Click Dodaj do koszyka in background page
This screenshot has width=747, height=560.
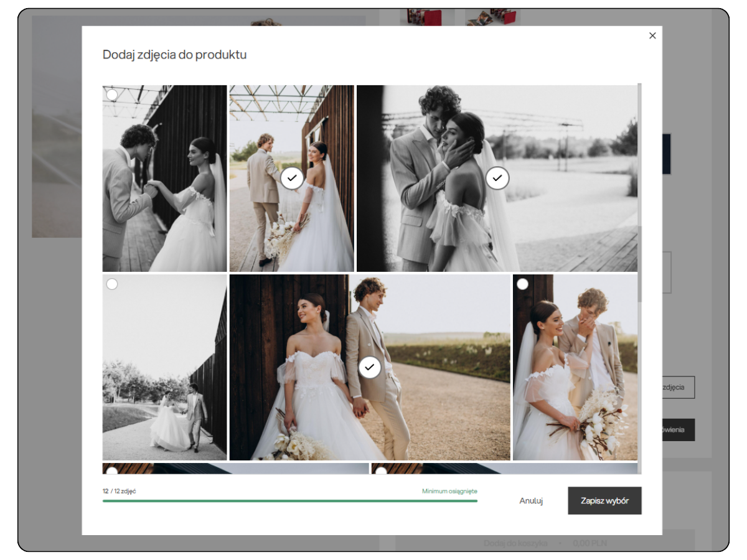click(x=516, y=543)
